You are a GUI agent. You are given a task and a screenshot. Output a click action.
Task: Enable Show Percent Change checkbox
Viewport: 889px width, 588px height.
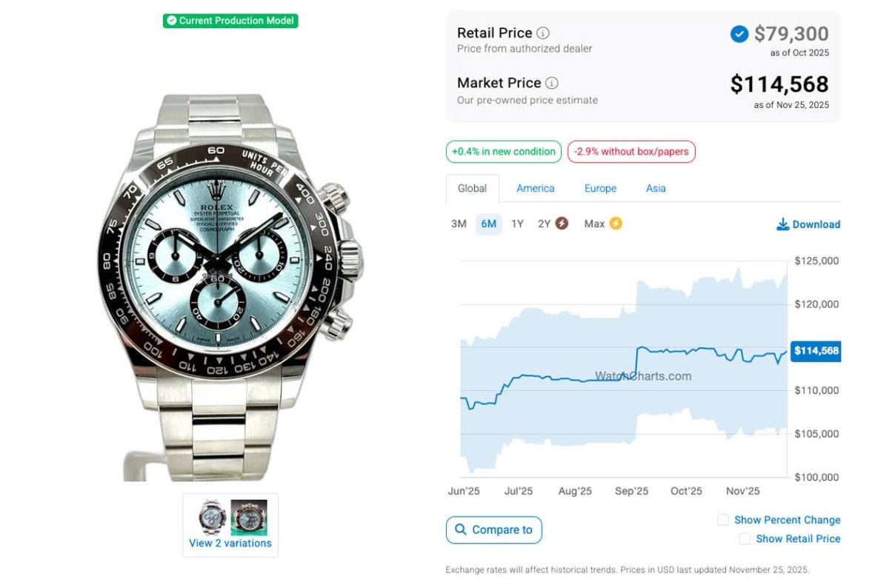[723, 520]
